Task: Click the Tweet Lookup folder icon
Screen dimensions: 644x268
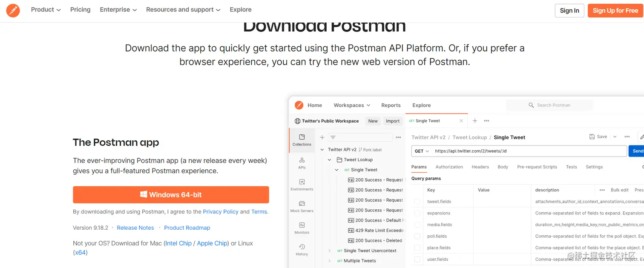Action: point(339,160)
